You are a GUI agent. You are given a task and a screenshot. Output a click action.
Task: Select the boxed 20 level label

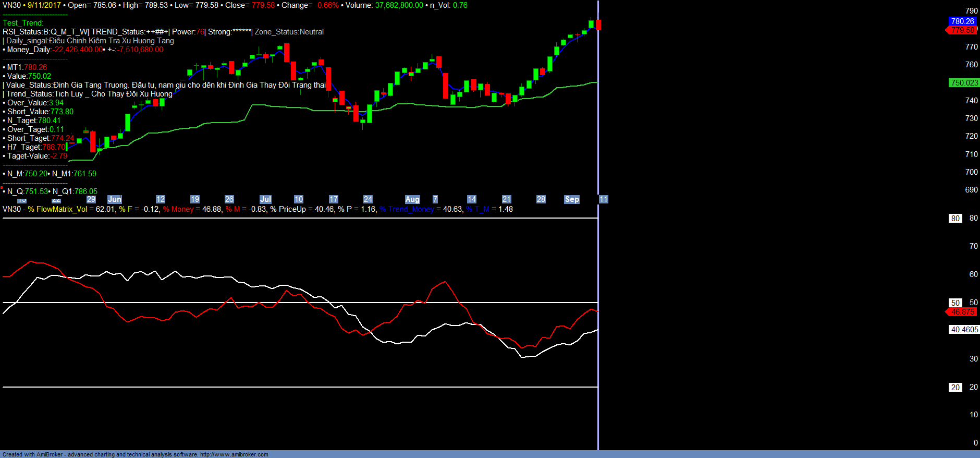955,388
